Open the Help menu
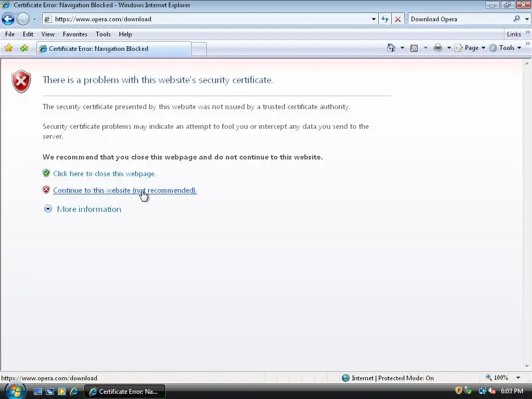The image size is (532, 399). 125,34
